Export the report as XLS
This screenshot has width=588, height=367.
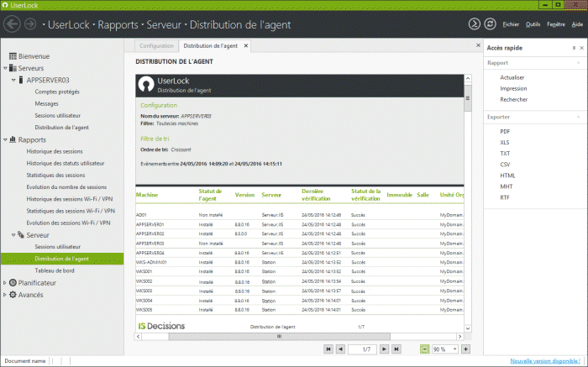coord(504,142)
